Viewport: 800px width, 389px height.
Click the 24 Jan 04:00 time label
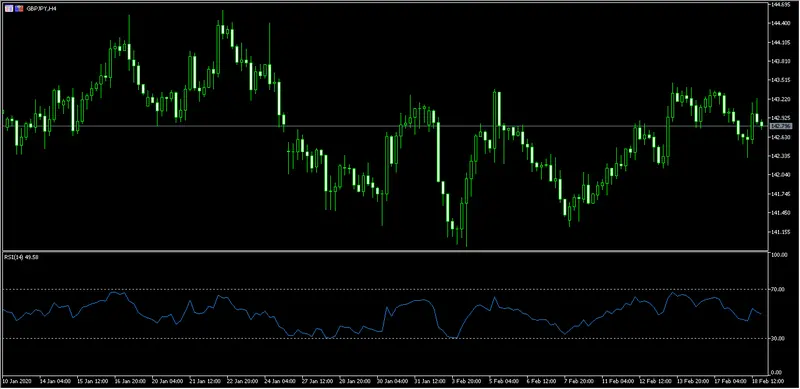pyautogui.click(x=278, y=381)
